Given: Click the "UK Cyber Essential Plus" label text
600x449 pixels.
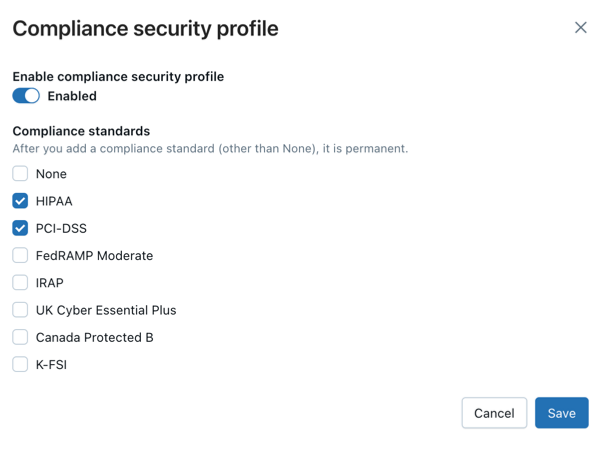Looking at the screenshot, I should click(106, 310).
